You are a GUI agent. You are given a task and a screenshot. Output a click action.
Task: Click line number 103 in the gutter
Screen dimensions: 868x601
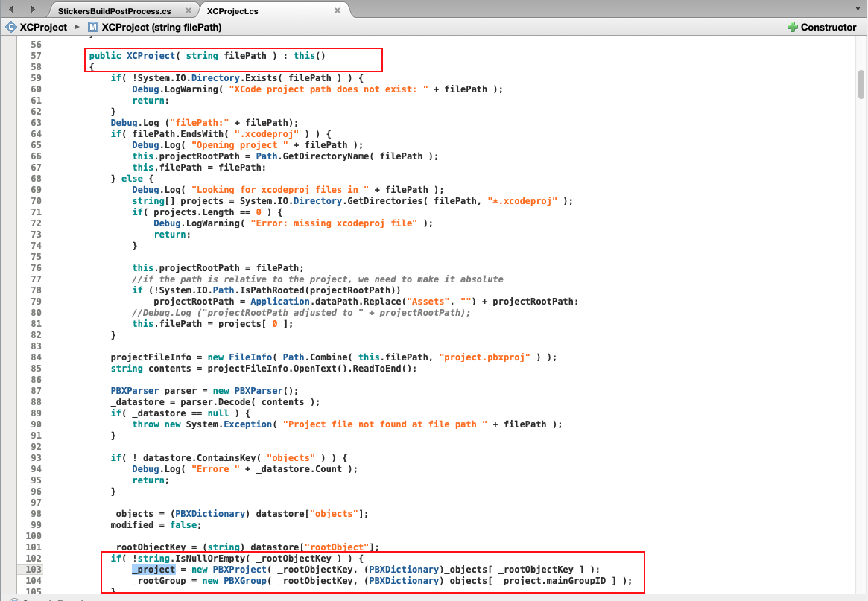point(34,570)
